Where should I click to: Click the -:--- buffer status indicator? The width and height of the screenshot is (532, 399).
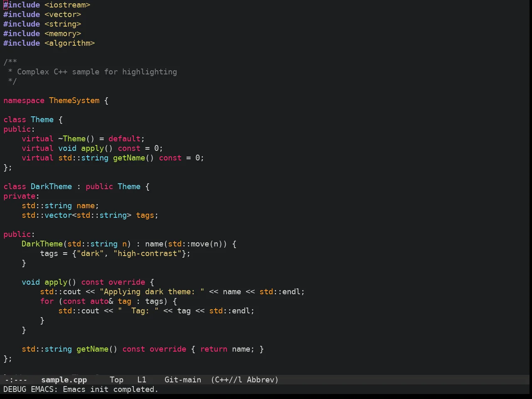click(16, 380)
